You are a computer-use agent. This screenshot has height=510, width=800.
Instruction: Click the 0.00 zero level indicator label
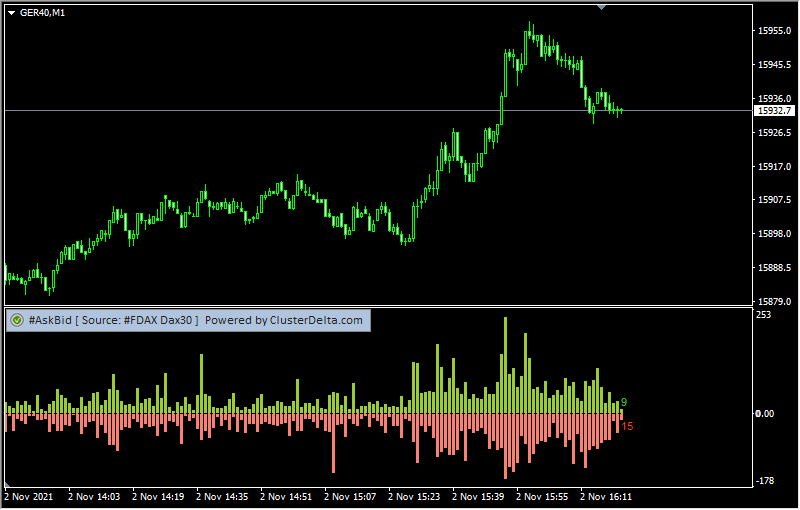pyautogui.click(x=765, y=414)
